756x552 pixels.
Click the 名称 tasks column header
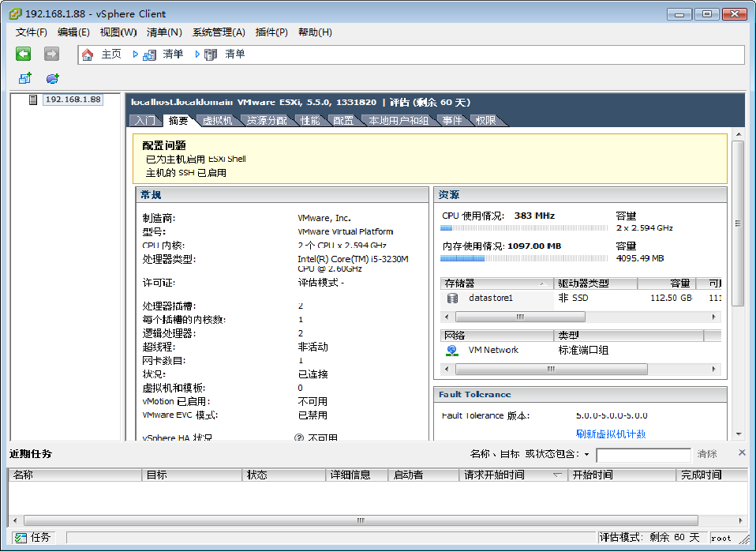(75, 475)
